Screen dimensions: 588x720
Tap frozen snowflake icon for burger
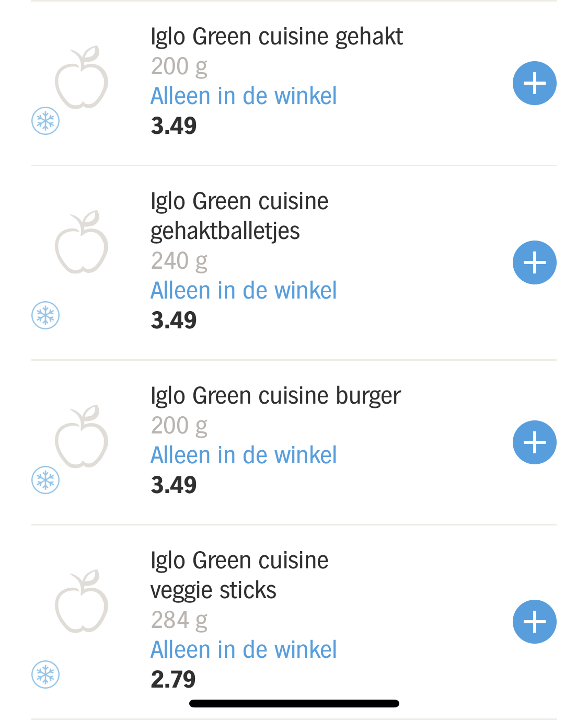tap(45, 480)
